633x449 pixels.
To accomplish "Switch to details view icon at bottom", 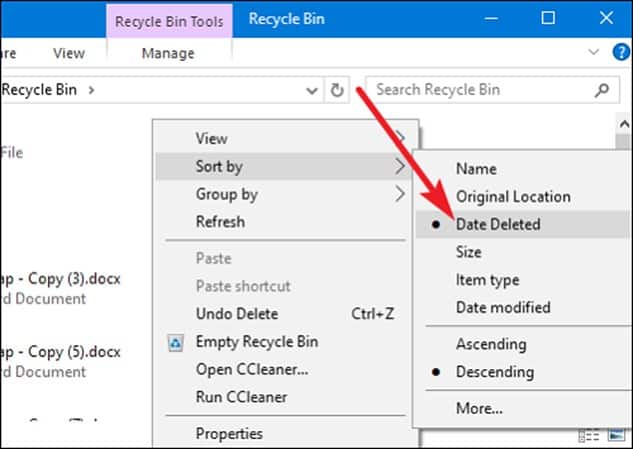I will [588, 436].
